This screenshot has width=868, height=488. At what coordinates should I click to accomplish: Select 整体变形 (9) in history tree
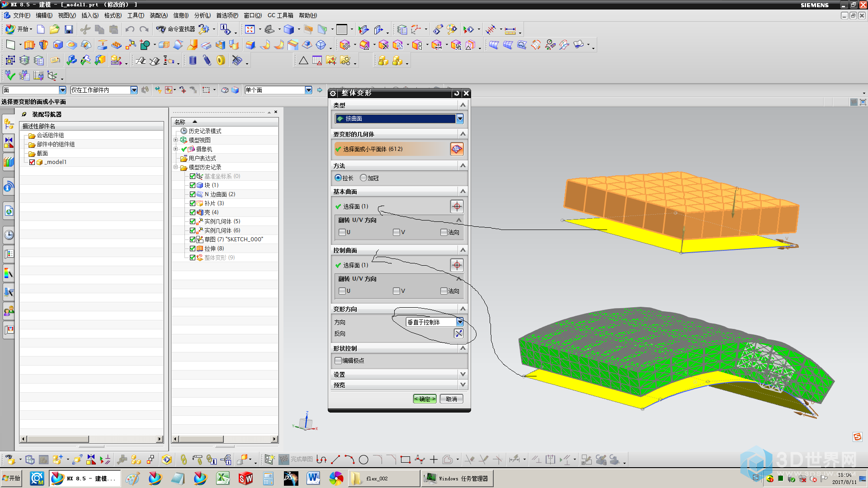[219, 258]
